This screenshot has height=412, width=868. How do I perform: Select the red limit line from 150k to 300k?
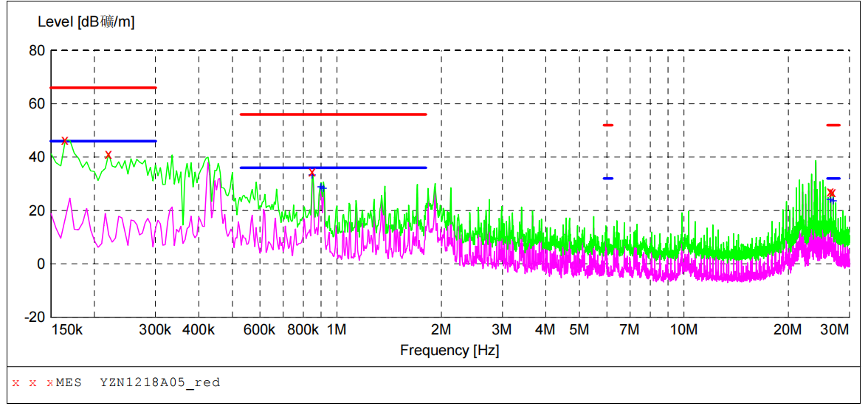(x=103, y=88)
